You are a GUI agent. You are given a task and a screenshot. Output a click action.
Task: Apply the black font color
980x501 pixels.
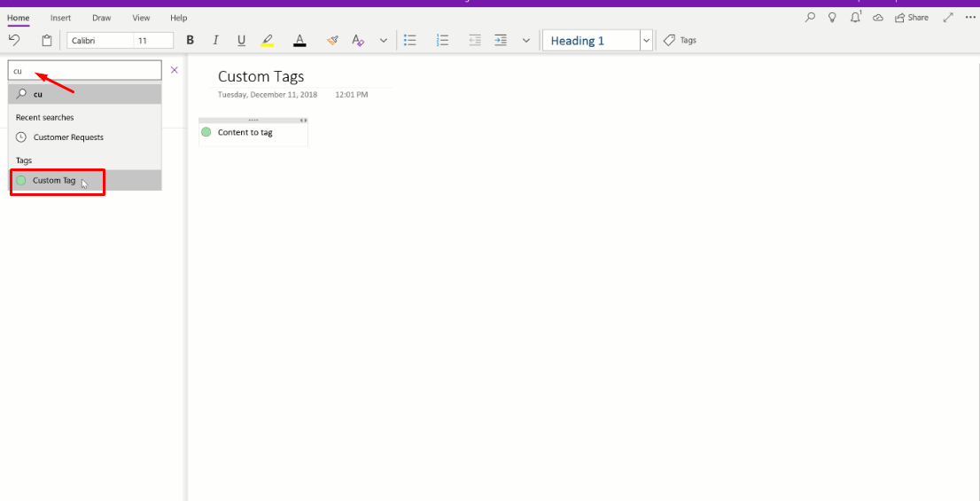tap(300, 41)
